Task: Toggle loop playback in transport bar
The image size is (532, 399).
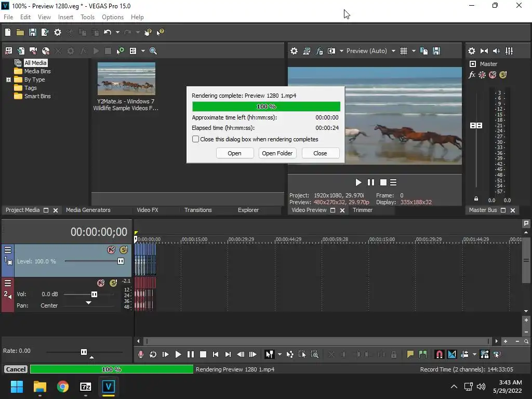Action: pos(153,354)
